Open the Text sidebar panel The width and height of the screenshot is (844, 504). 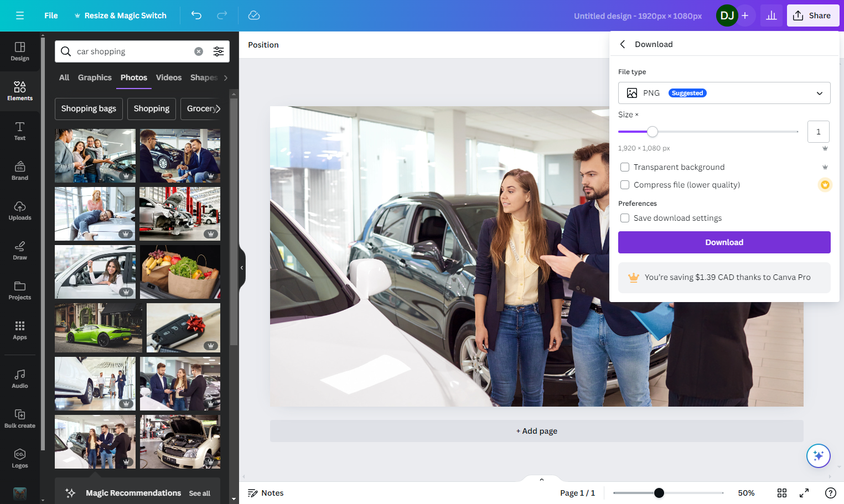coord(20,131)
